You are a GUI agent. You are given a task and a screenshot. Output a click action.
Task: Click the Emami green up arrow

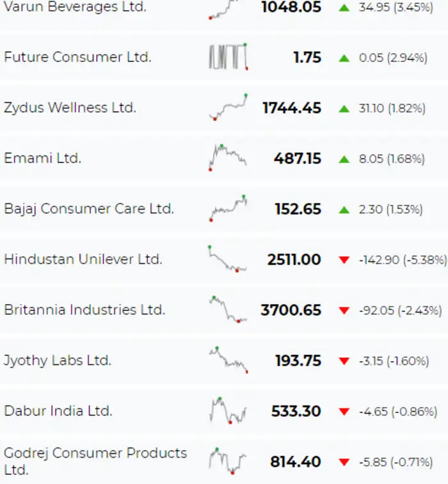344,159
